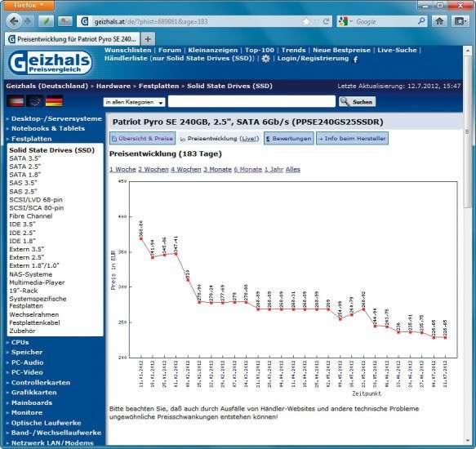This screenshot has width=476, height=449.
Task: Switch to the Bewertungen tab
Action: [289, 139]
